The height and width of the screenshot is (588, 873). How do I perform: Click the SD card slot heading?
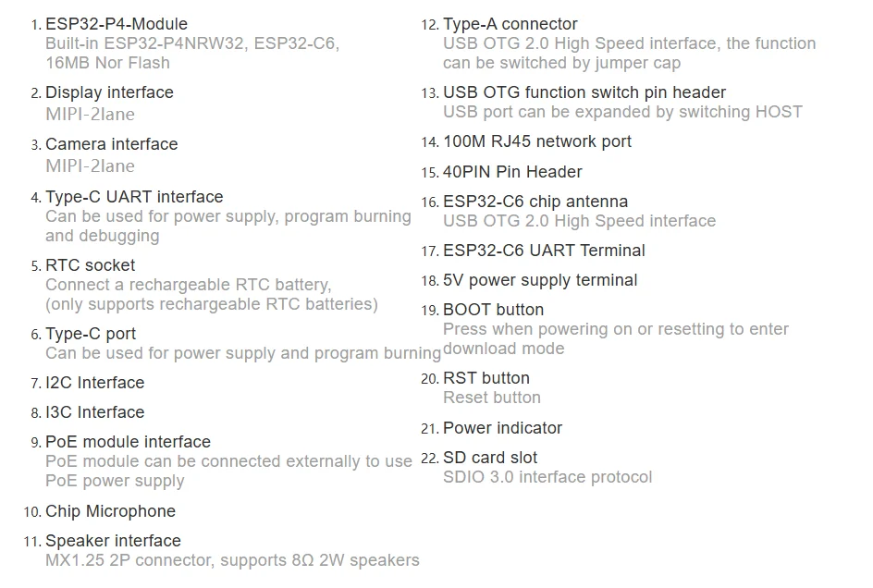point(489,458)
